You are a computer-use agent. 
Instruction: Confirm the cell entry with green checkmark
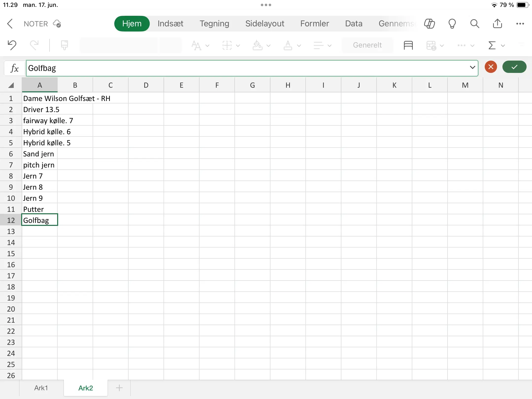[514, 67]
